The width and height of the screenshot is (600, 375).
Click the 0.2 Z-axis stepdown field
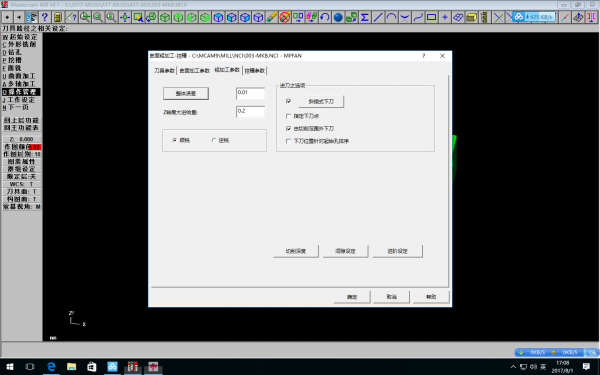point(250,112)
